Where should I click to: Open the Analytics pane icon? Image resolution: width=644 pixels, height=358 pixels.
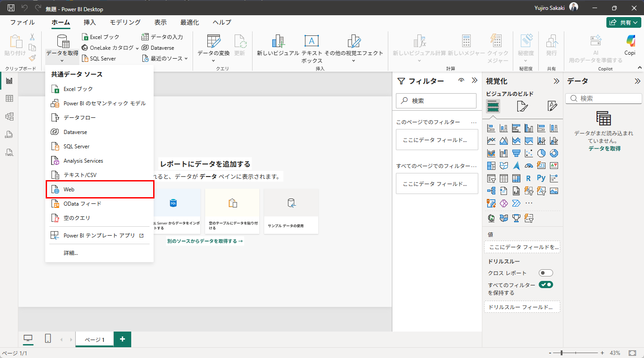coord(552,106)
